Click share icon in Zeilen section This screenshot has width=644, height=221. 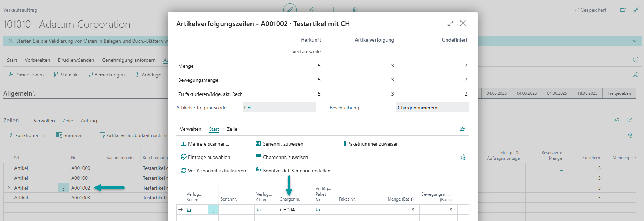[x=617, y=120]
